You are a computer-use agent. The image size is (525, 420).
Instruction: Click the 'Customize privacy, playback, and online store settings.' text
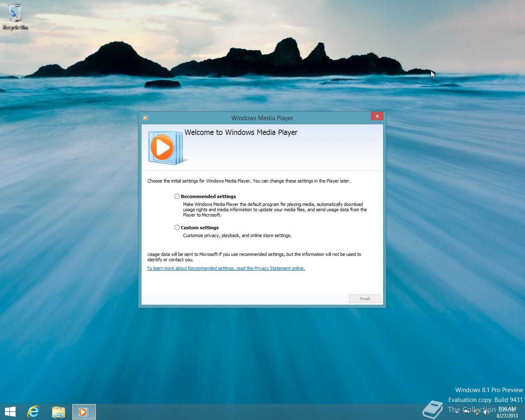(x=237, y=235)
